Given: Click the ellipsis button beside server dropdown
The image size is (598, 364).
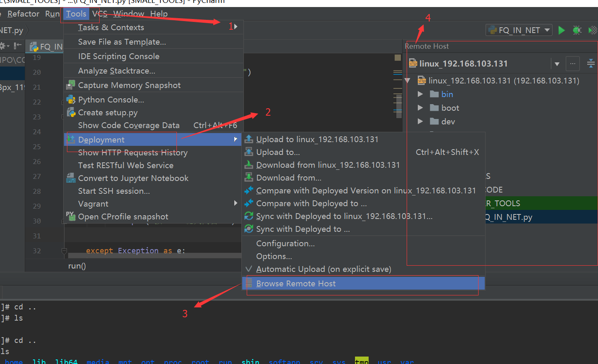Looking at the screenshot, I should (572, 64).
